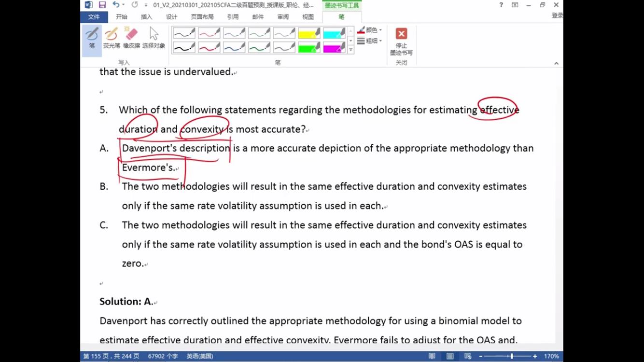
Task: Open Help with the question mark icon
Action: coord(501,5)
